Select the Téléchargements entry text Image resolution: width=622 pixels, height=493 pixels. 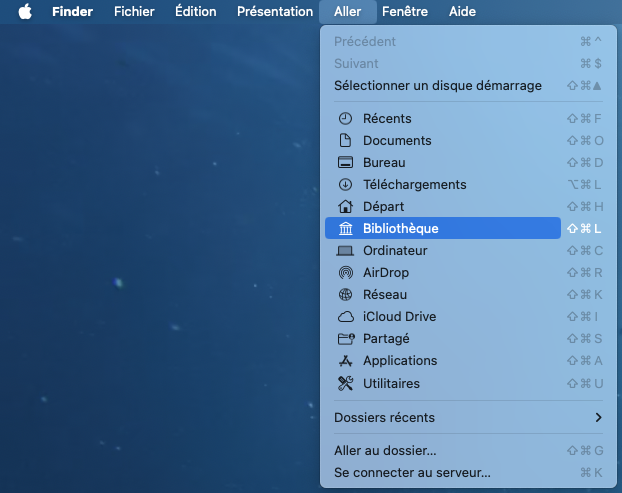tap(415, 184)
